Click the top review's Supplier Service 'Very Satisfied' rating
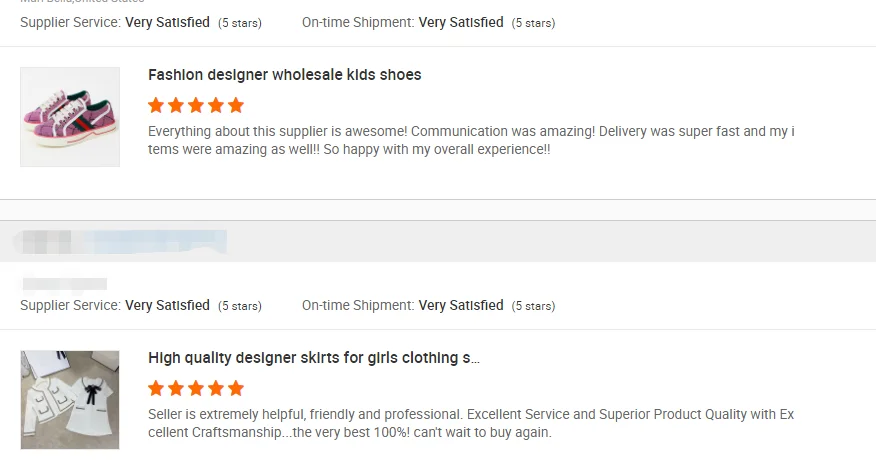The image size is (876, 474). coord(167,22)
